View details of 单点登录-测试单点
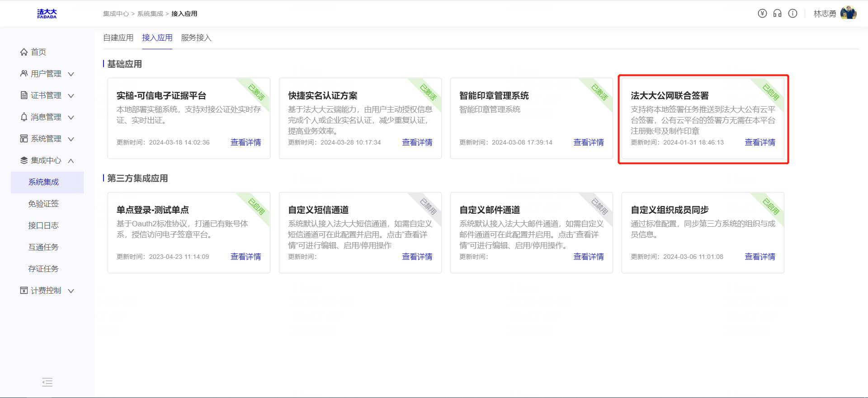 (x=246, y=257)
